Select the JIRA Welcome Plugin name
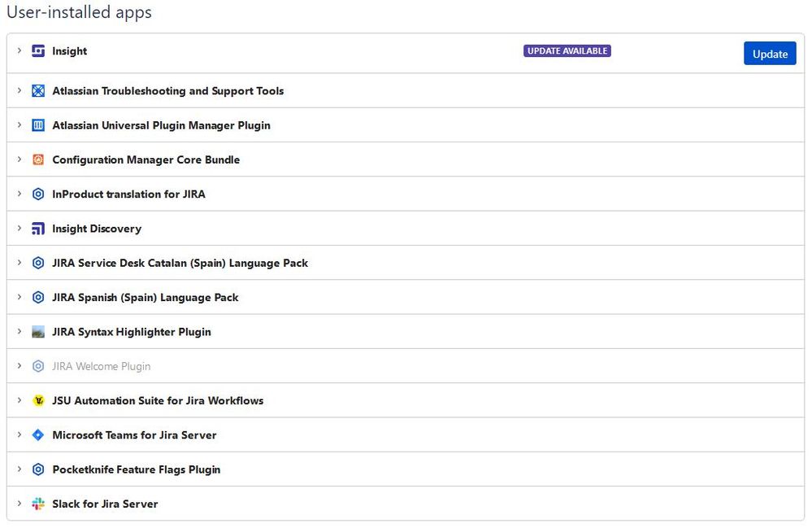Viewport: 812px width, 528px height. click(102, 366)
